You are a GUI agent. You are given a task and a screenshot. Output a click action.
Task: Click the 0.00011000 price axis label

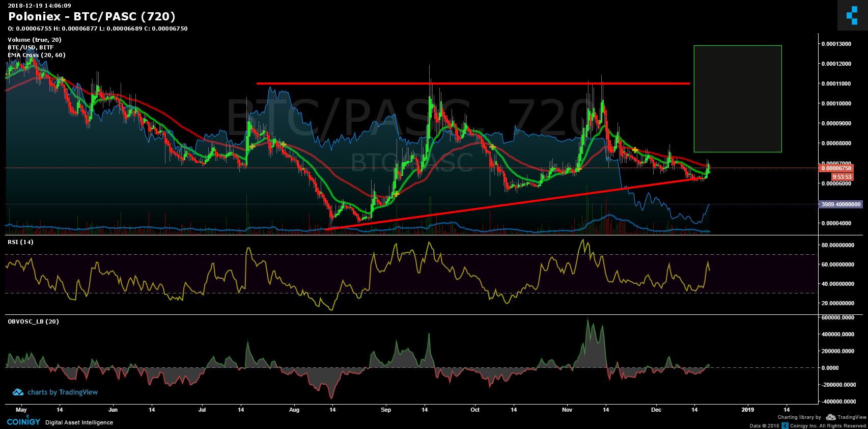pos(836,84)
